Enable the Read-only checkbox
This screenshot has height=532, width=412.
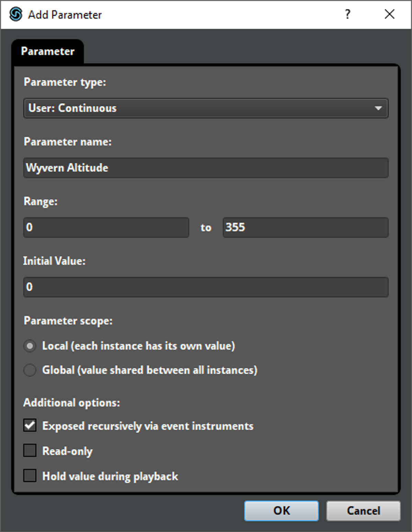pyautogui.click(x=30, y=451)
